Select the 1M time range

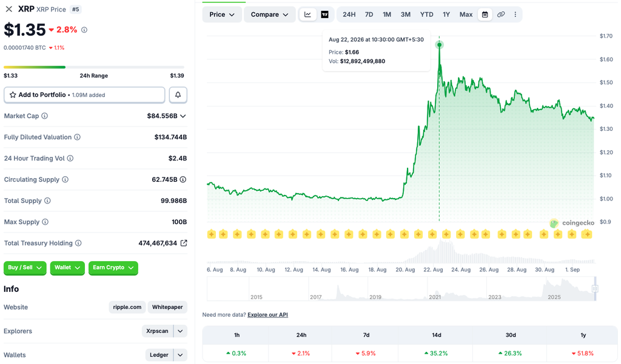(387, 15)
